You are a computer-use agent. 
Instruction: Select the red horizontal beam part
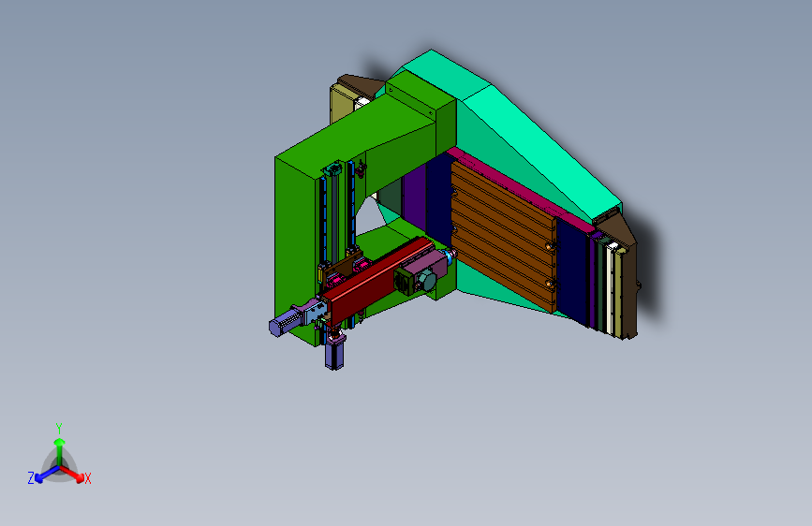[x=380, y=280]
